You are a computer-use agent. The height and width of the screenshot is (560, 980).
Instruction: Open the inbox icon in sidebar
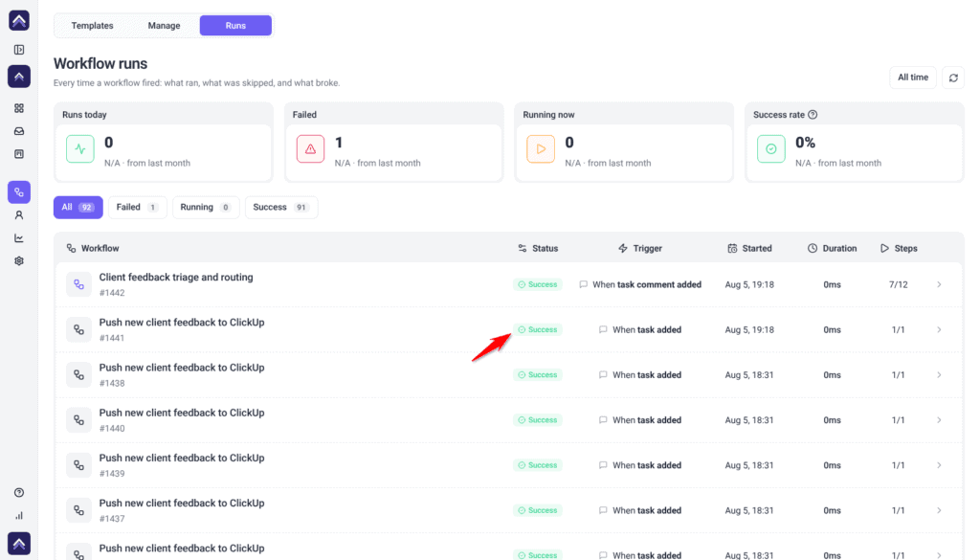click(19, 131)
